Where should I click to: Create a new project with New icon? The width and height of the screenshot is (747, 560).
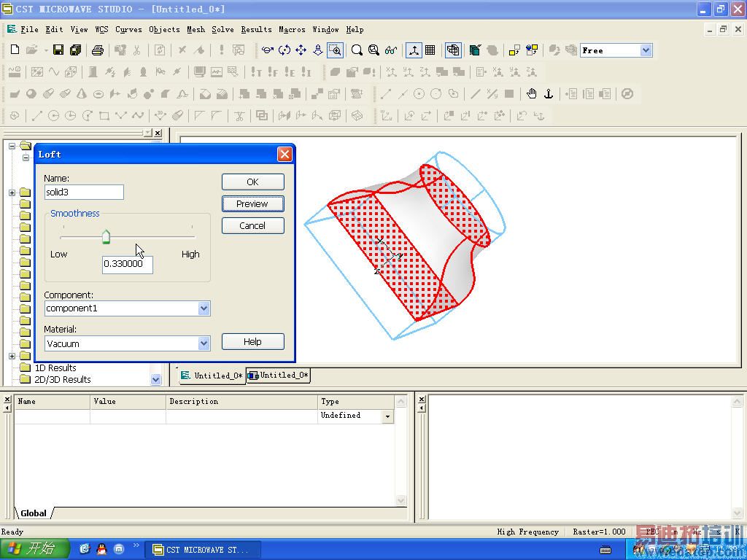point(15,50)
